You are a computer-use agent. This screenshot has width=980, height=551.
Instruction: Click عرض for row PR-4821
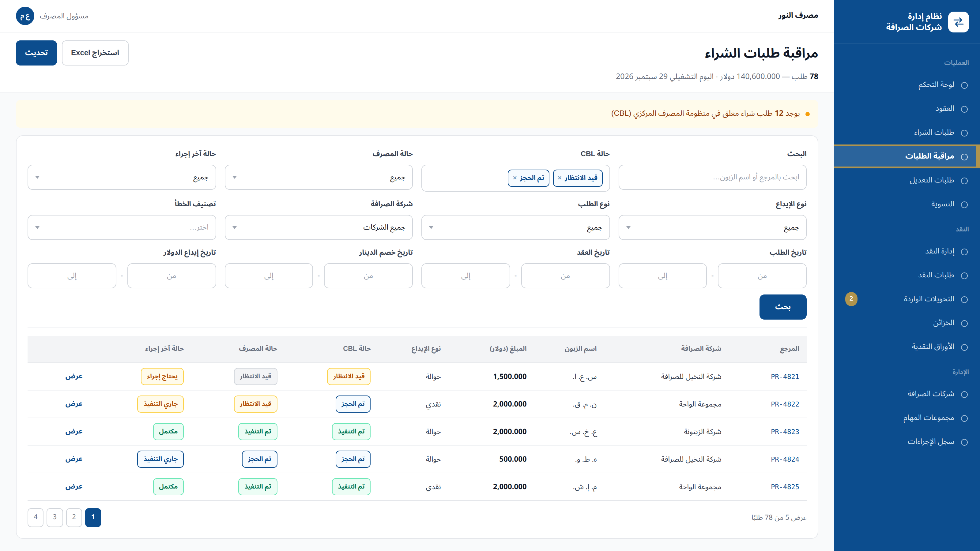click(74, 377)
